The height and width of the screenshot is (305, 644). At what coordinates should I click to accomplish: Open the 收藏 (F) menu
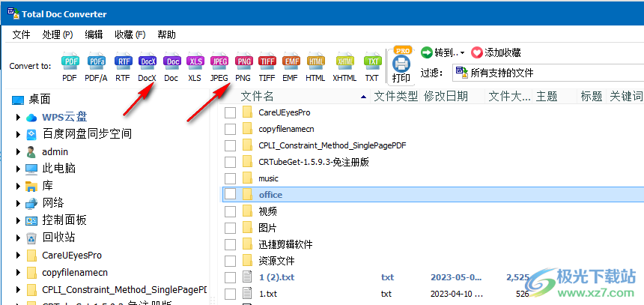click(x=130, y=35)
